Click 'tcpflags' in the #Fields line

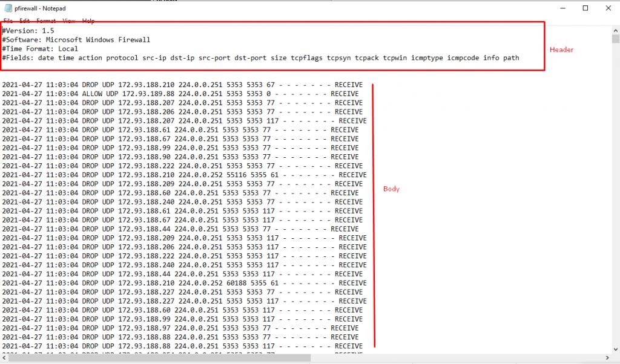click(306, 58)
